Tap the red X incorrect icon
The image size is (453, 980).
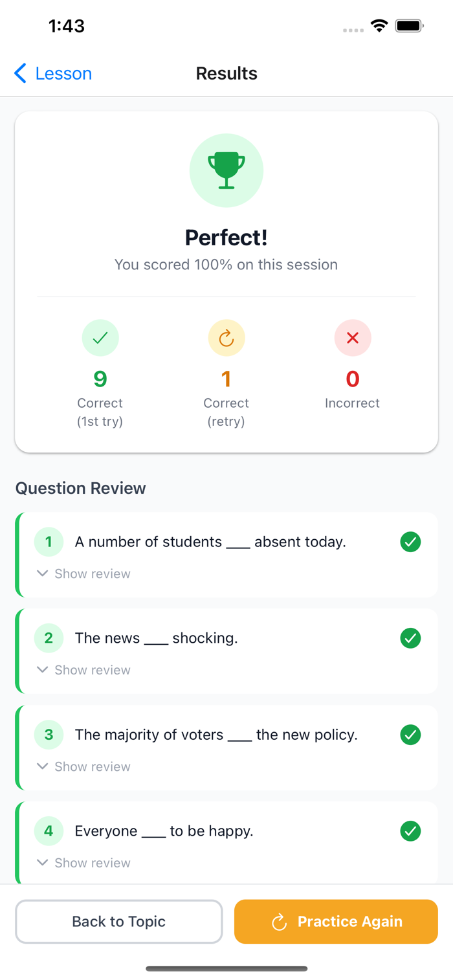(x=353, y=338)
